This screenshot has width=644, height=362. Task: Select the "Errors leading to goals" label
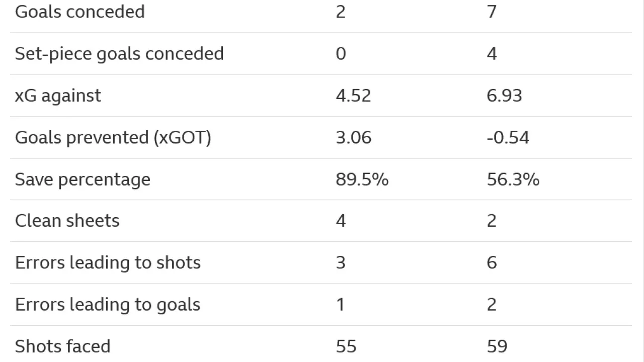tap(108, 305)
